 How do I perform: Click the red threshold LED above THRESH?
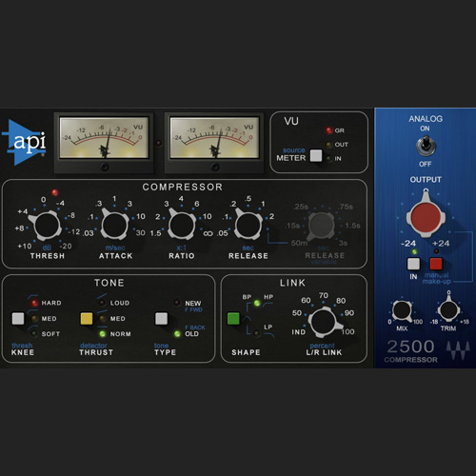[55, 192]
